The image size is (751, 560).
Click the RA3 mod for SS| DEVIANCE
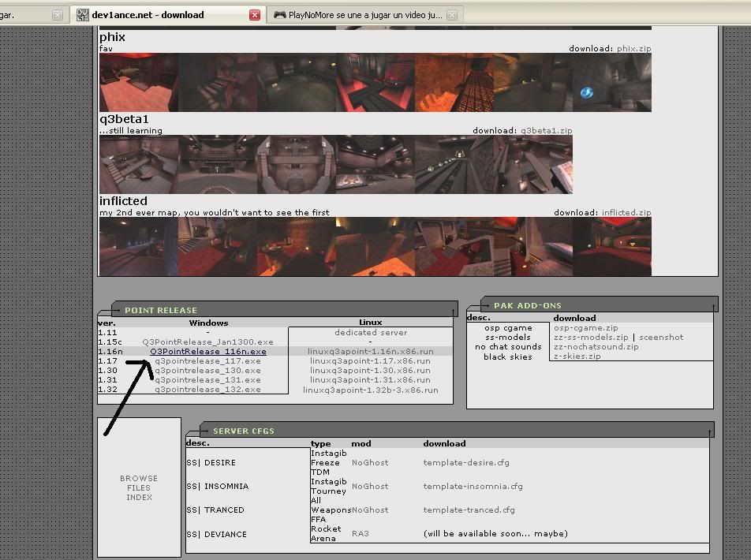click(x=361, y=534)
